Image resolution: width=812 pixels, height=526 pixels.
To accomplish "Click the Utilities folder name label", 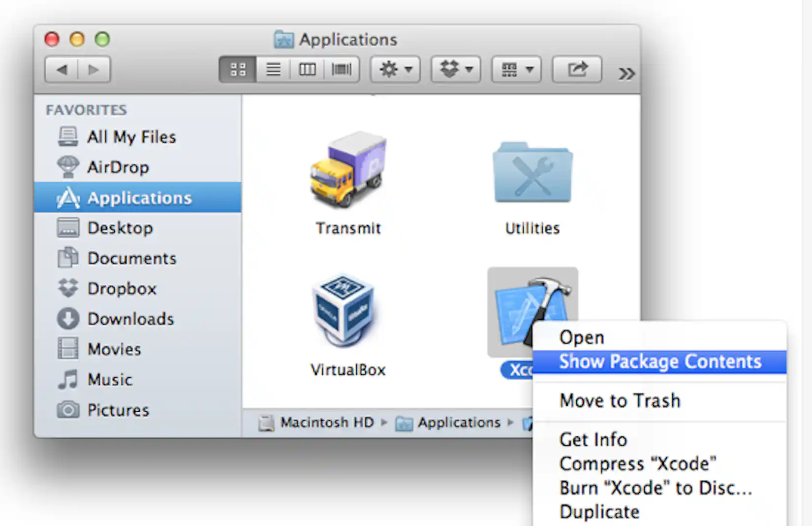I will (x=532, y=229).
